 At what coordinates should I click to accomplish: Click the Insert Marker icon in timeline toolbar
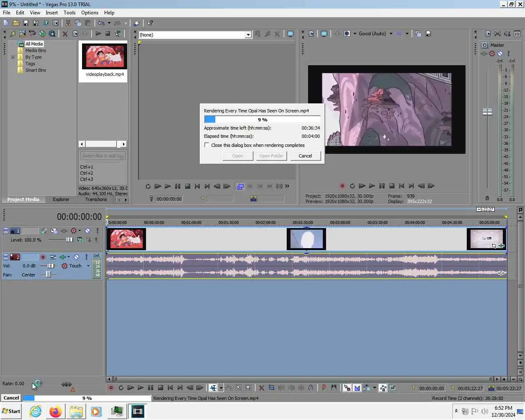click(324, 388)
